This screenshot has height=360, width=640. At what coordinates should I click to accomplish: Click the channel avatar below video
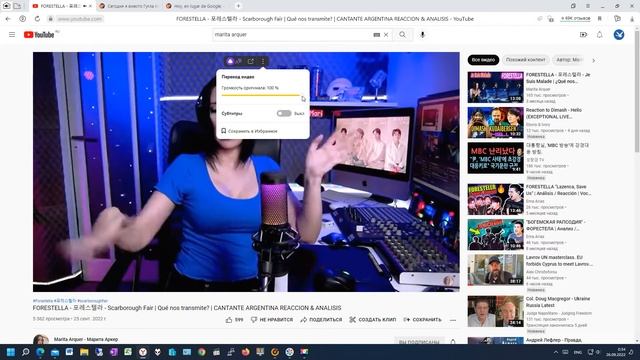pos(40,340)
